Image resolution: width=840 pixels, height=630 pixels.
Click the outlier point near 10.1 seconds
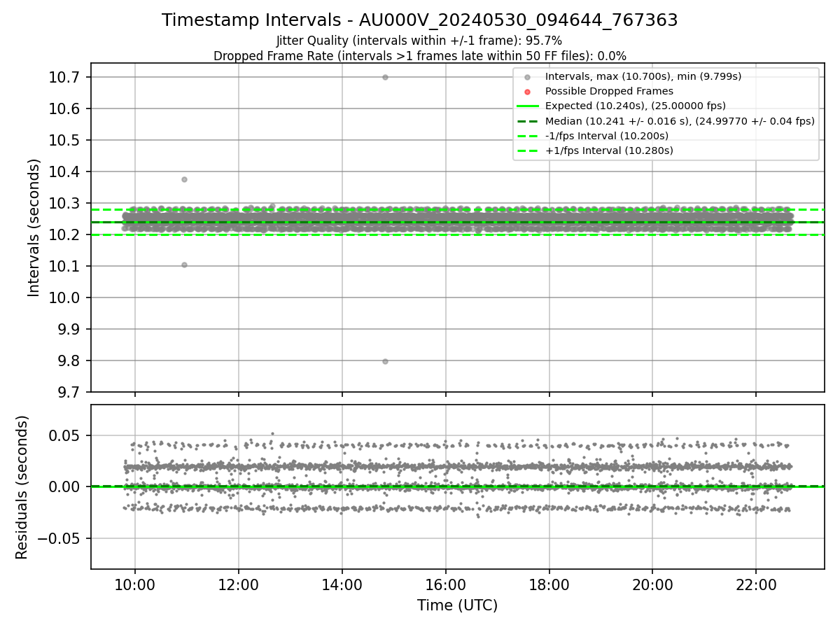click(184, 265)
